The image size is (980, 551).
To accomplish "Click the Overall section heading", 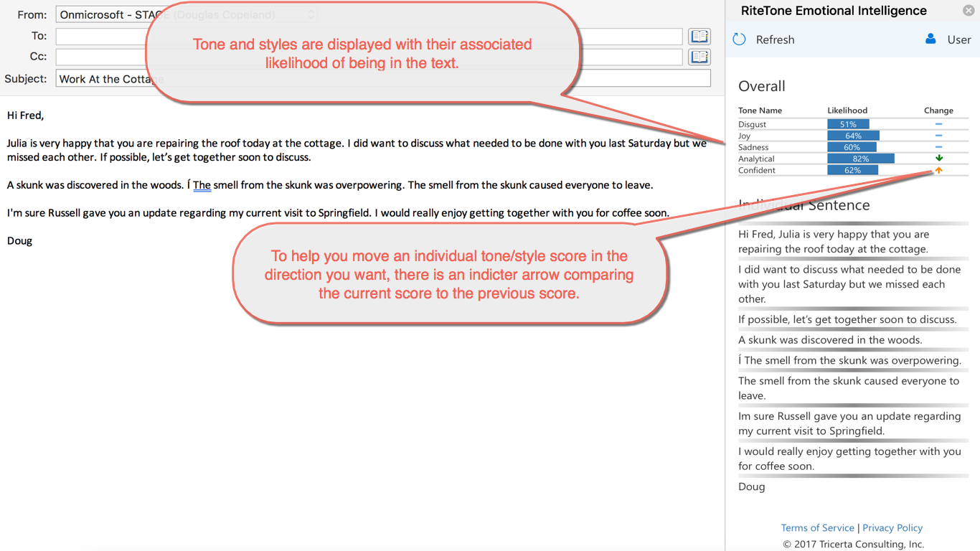I will point(762,86).
